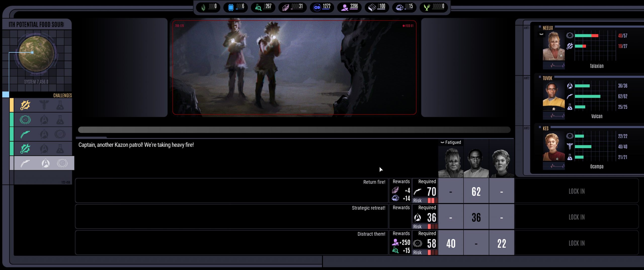644x270 pixels.
Task: Click Starfleet delta icon in highlighted challenge row
Action: tap(46, 163)
